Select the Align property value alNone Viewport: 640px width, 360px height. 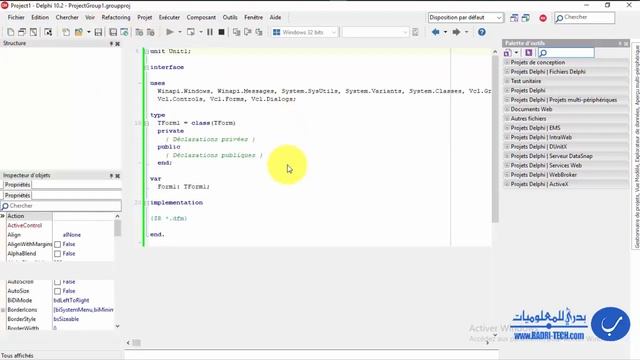(72, 235)
